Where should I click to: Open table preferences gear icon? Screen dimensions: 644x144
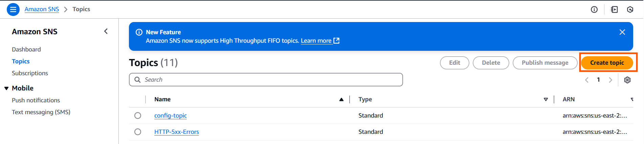tap(627, 80)
